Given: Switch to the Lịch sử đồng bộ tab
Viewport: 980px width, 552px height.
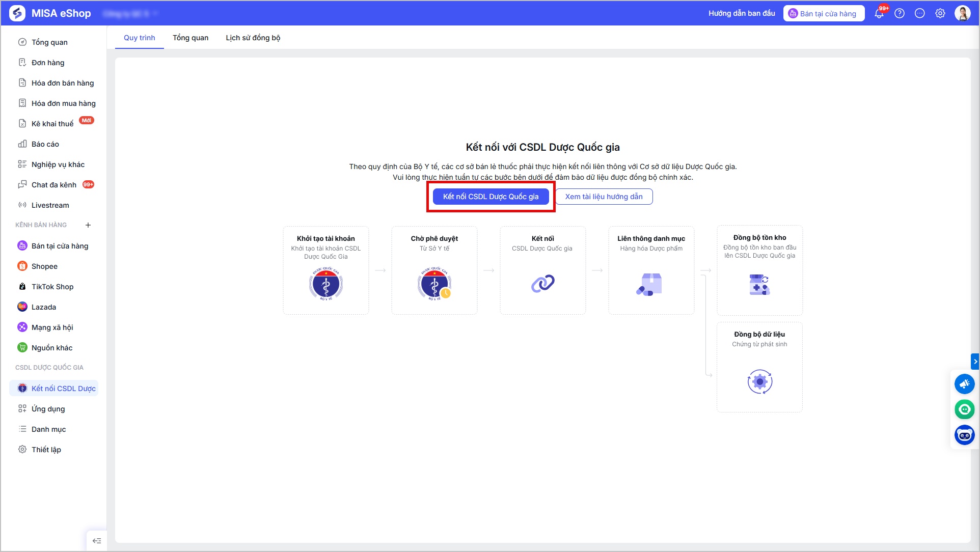Looking at the screenshot, I should (253, 38).
